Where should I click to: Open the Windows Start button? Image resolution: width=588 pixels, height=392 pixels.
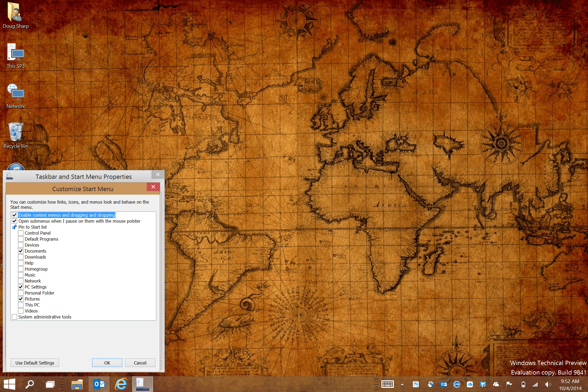click(x=10, y=384)
